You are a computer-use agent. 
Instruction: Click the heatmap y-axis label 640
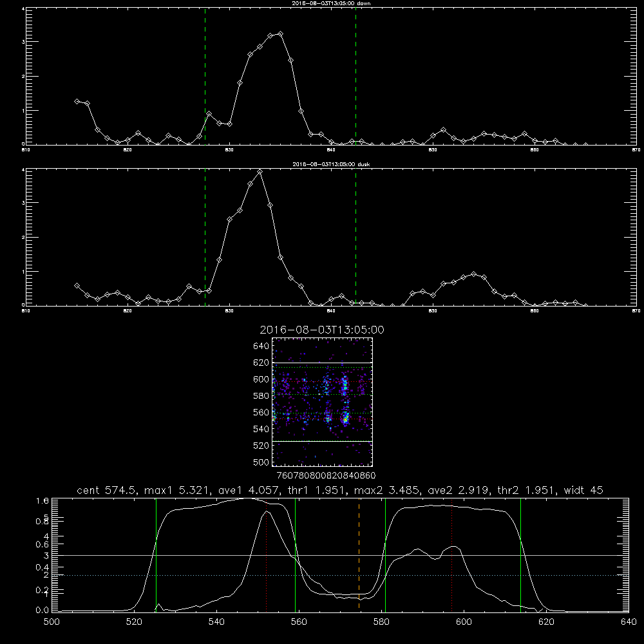tap(261, 346)
